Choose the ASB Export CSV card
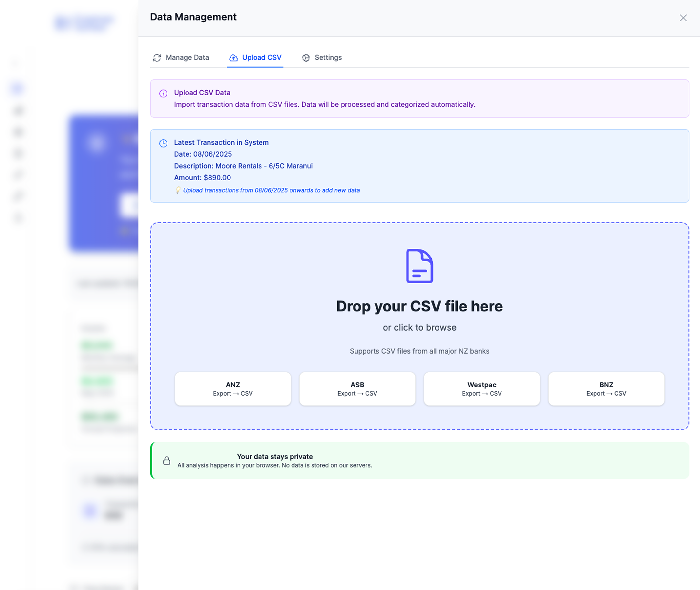This screenshot has width=700, height=590. click(357, 389)
